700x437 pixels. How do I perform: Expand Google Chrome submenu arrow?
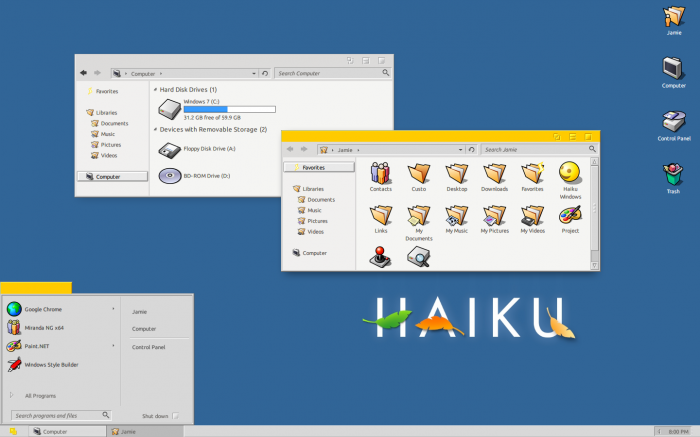point(113,308)
